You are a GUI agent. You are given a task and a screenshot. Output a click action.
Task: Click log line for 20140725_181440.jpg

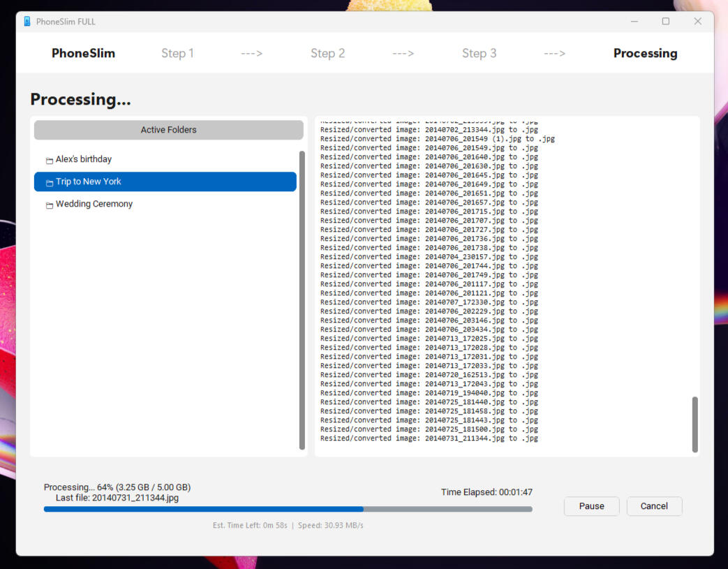(x=429, y=402)
